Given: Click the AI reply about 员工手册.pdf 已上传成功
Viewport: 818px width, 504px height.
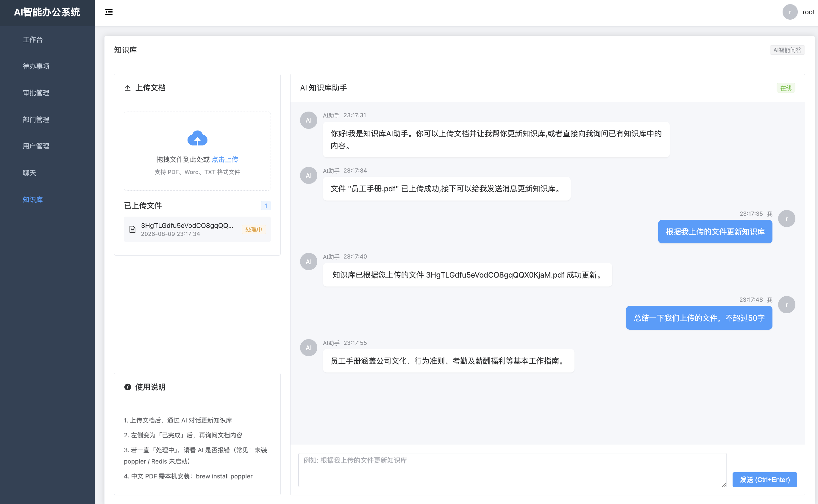Looking at the screenshot, I should (446, 189).
